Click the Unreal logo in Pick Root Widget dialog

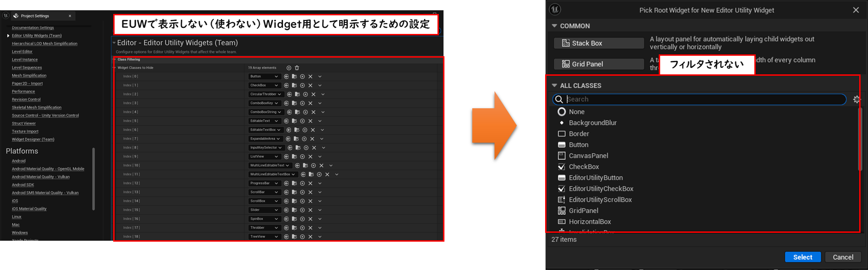tap(555, 10)
